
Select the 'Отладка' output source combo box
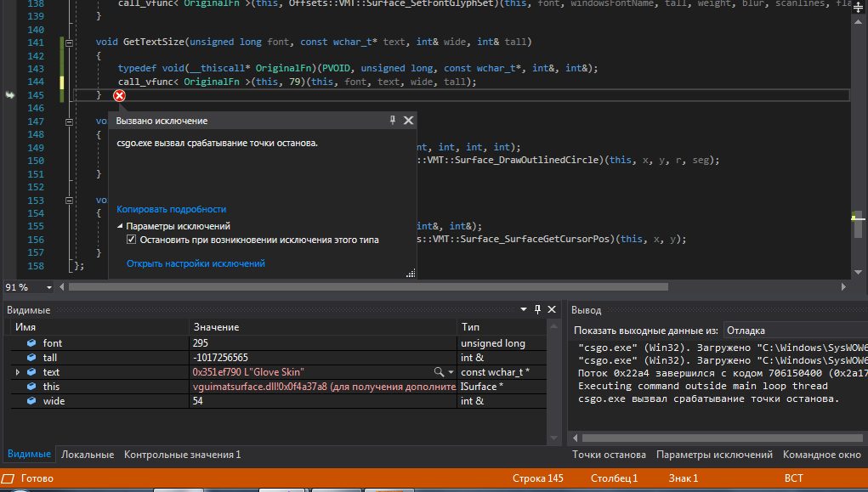click(791, 331)
